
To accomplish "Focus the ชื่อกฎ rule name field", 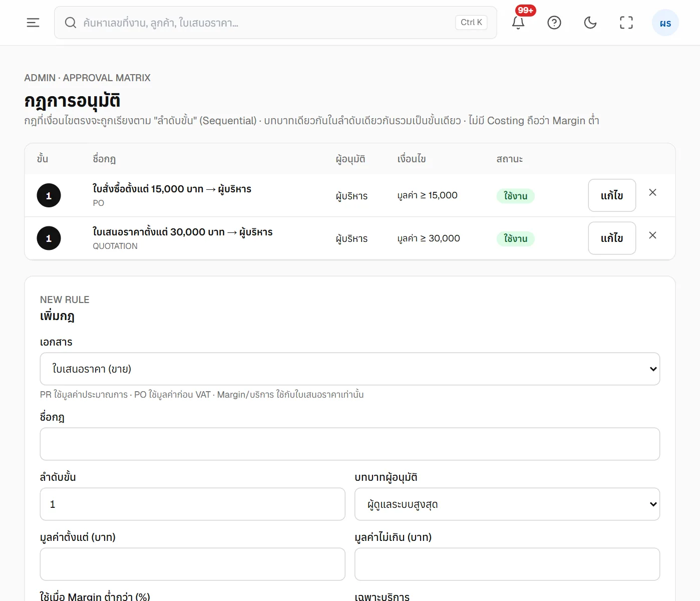I will tap(350, 444).
